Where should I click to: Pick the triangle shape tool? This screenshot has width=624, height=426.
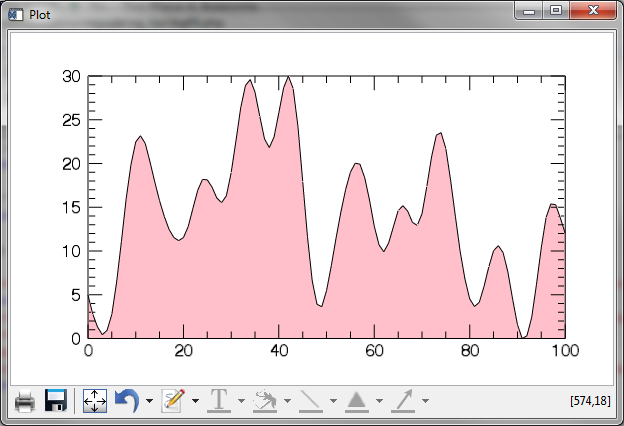[x=357, y=401]
